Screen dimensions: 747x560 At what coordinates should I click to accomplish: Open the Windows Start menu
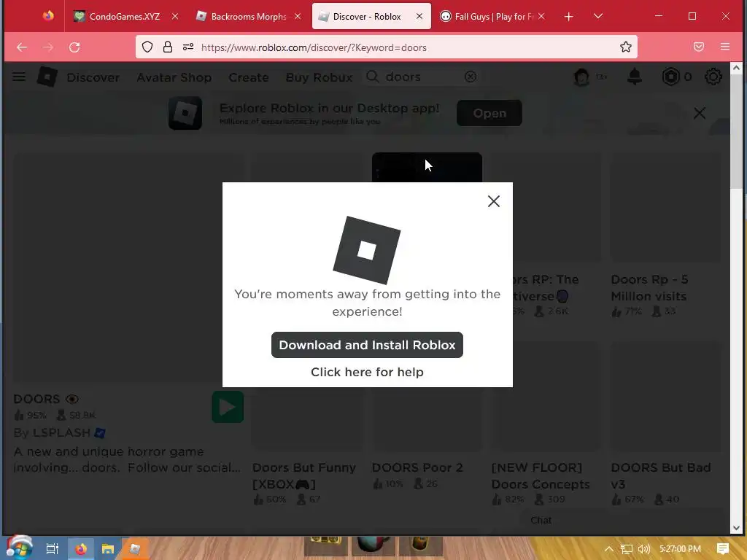pos(20,548)
